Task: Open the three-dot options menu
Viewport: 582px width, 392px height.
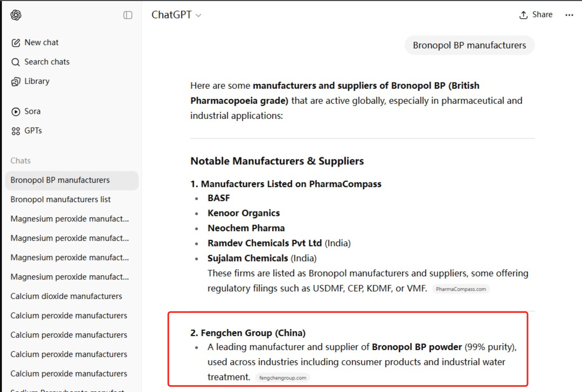Action: pyautogui.click(x=569, y=15)
